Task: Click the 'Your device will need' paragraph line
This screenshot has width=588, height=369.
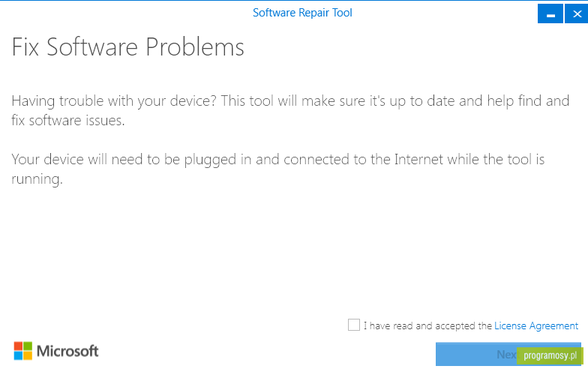Action: [277, 160]
